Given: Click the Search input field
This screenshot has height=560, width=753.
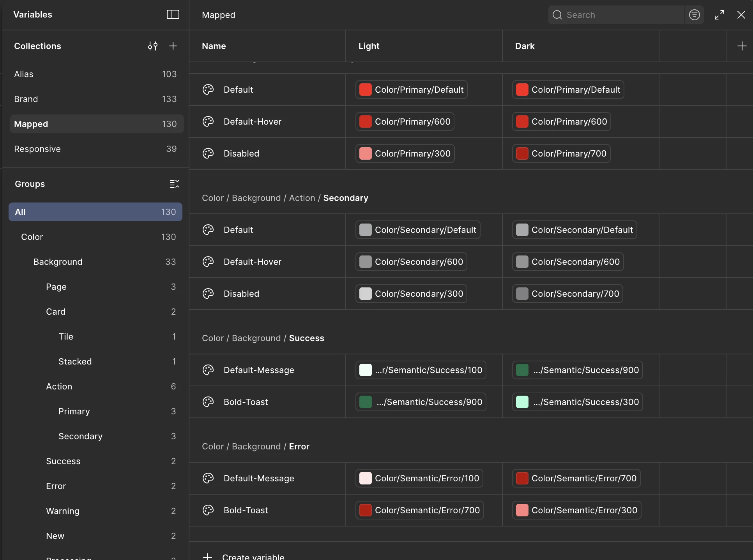Looking at the screenshot, I should pyautogui.click(x=616, y=15).
